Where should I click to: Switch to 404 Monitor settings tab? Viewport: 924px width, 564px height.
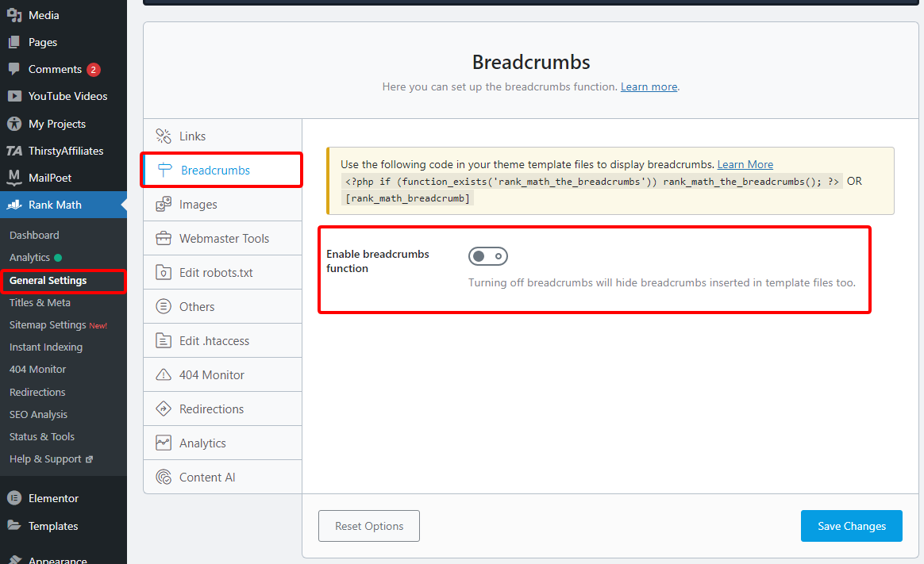223,375
